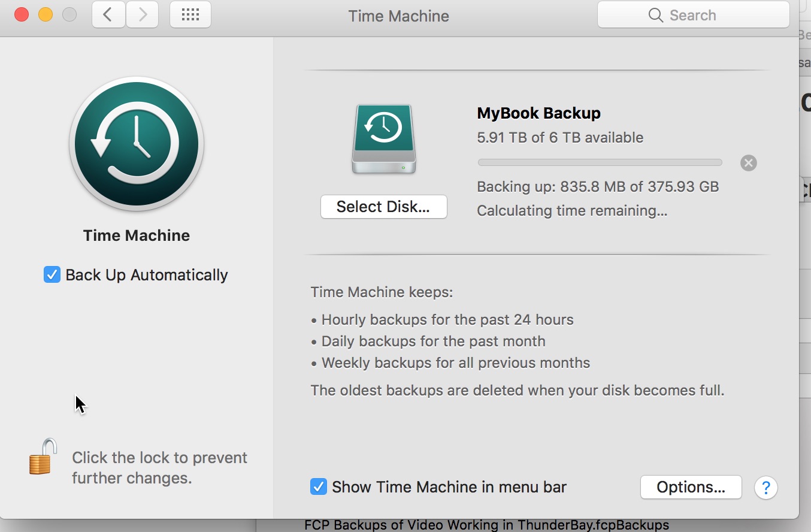Click the padlock to prevent changes
The height and width of the screenshot is (532, 811).
[x=43, y=457]
